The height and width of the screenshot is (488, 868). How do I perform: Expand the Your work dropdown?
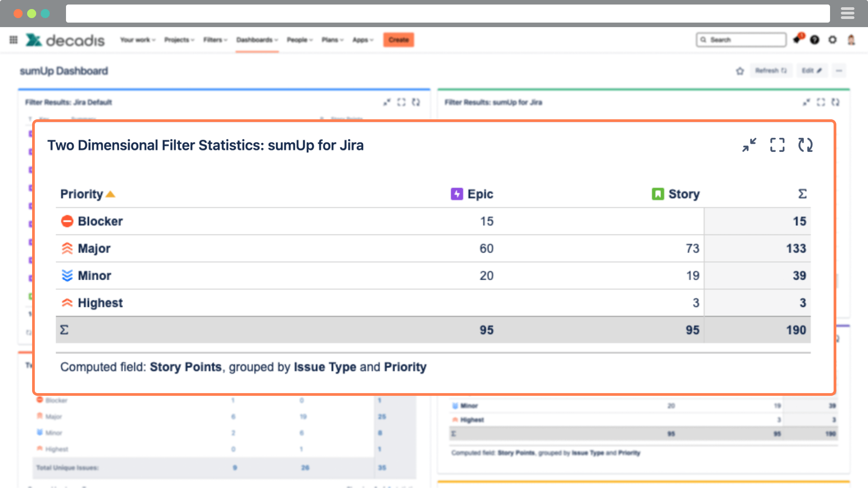(x=138, y=40)
